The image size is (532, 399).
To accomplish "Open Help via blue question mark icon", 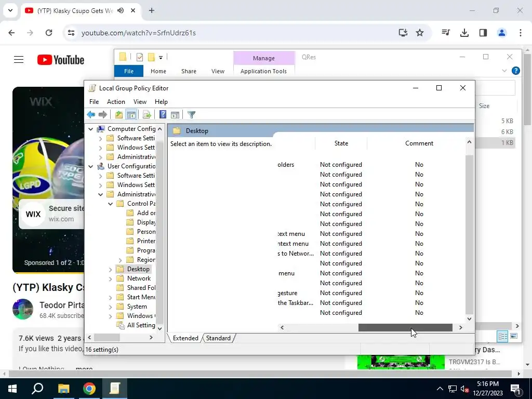I will point(163,115).
